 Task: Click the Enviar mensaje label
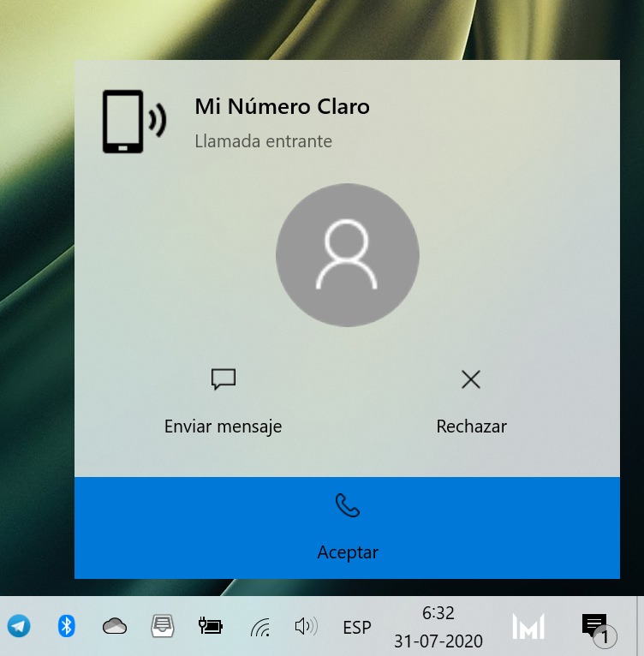(x=223, y=426)
